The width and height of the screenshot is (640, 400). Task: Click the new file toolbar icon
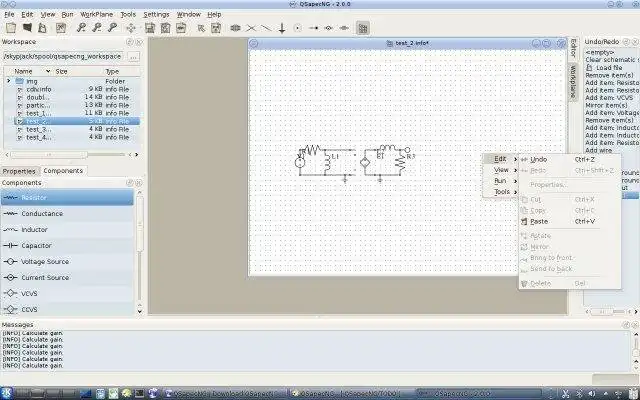[x=11, y=28]
